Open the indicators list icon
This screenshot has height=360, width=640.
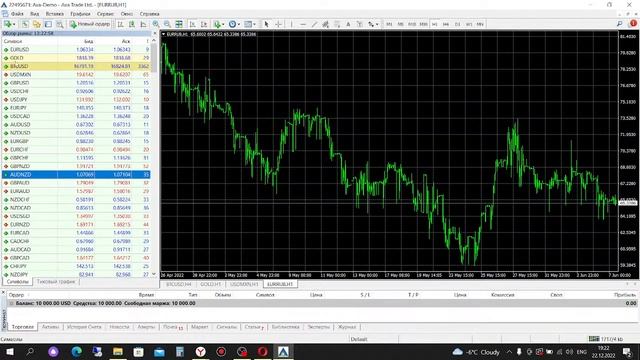[217, 24]
